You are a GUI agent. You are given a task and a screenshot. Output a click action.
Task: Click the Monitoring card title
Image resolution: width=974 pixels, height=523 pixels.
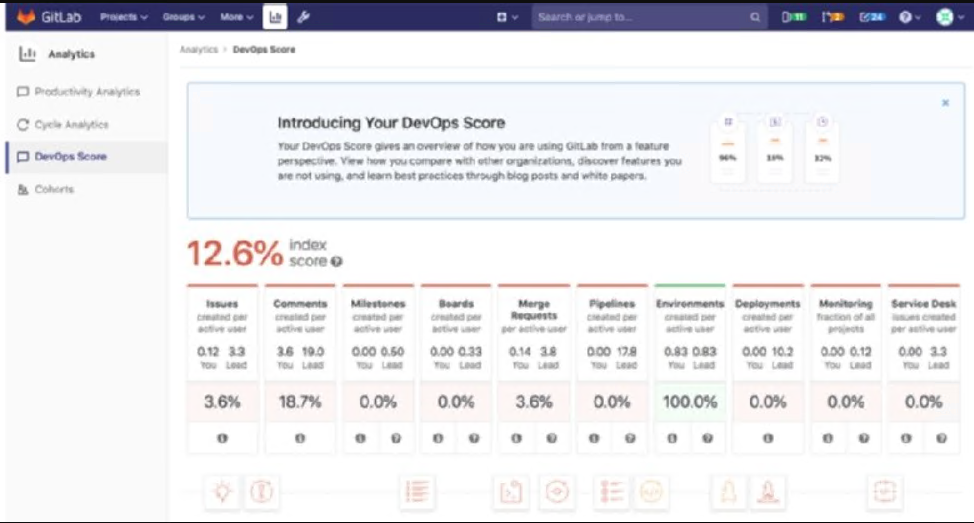pos(845,304)
